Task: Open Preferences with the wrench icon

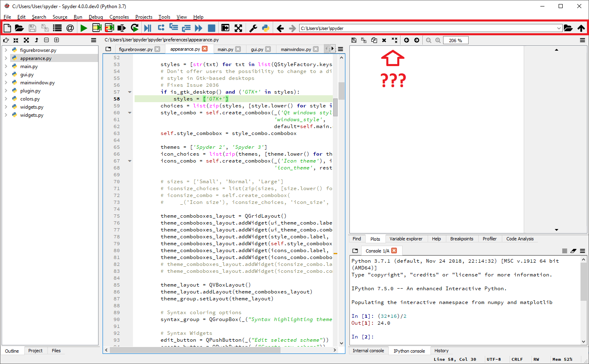Action: (253, 28)
